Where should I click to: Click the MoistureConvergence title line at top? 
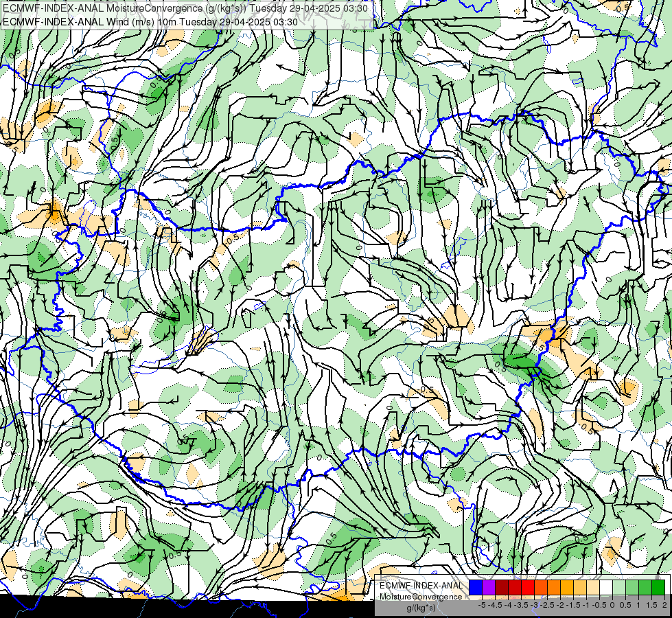[185, 8]
